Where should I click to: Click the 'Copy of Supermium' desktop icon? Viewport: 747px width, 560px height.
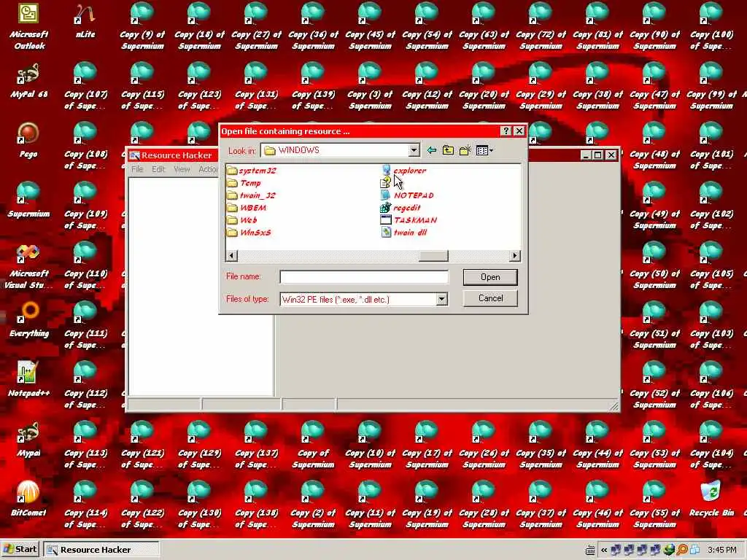(x=313, y=445)
